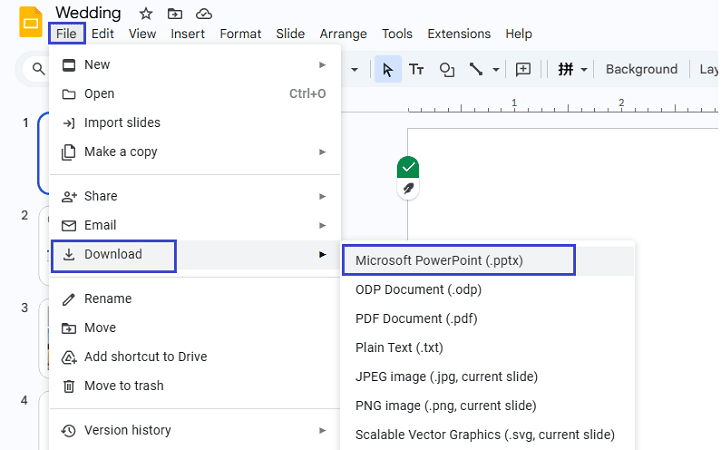Check the cloud document status icon
This screenshot has width=721, height=450.
tap(204, 14)
